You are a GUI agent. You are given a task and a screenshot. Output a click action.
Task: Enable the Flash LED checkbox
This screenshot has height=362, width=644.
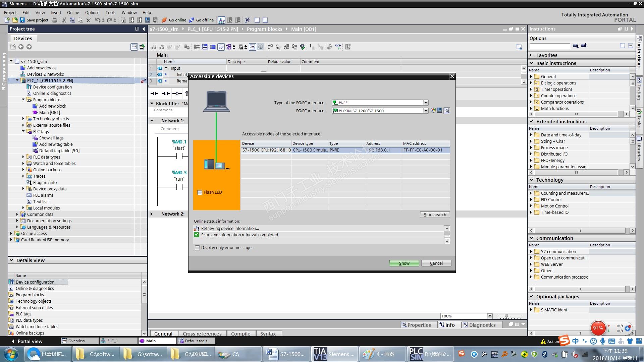tap(200, 192)
